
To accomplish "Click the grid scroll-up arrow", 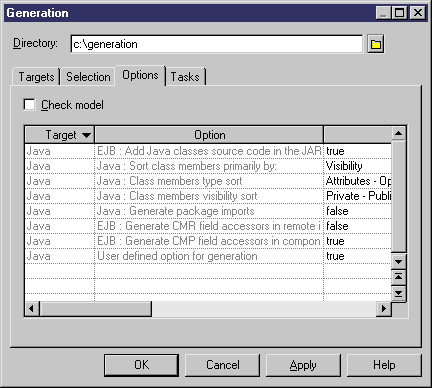I will pos(398,134).
